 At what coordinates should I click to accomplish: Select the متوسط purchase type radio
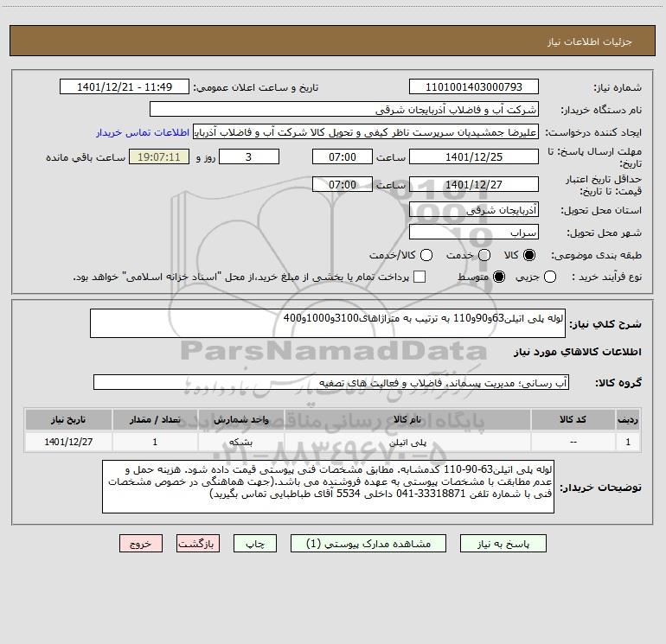click(499, 277)
